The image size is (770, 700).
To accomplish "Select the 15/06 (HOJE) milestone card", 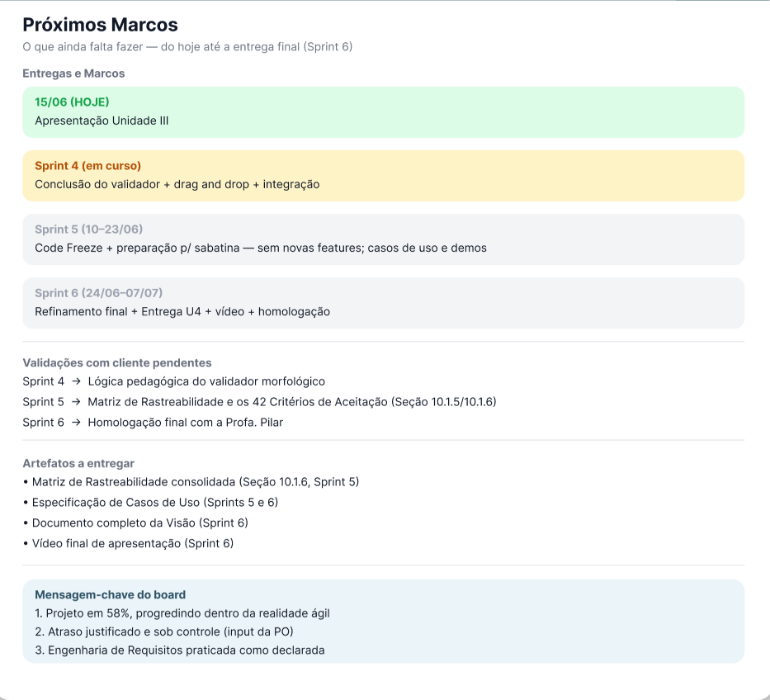I will click(384, 112).
